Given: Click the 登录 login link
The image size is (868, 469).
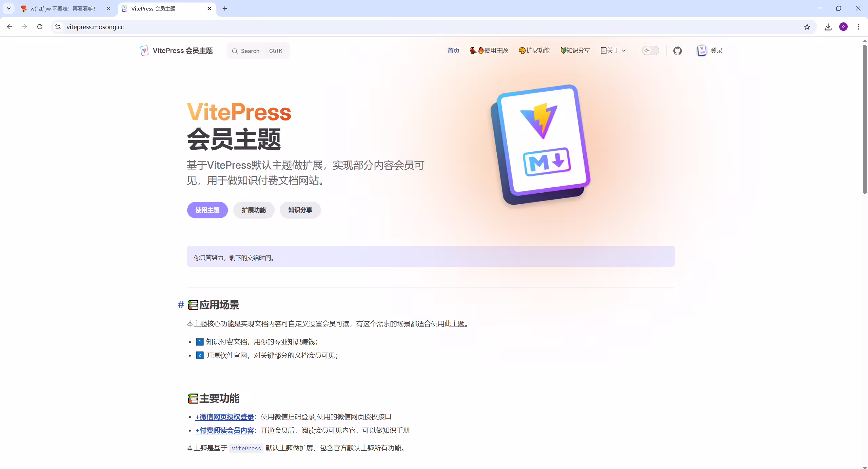Looking at the screenshot, I should click(x=716, y=51).
